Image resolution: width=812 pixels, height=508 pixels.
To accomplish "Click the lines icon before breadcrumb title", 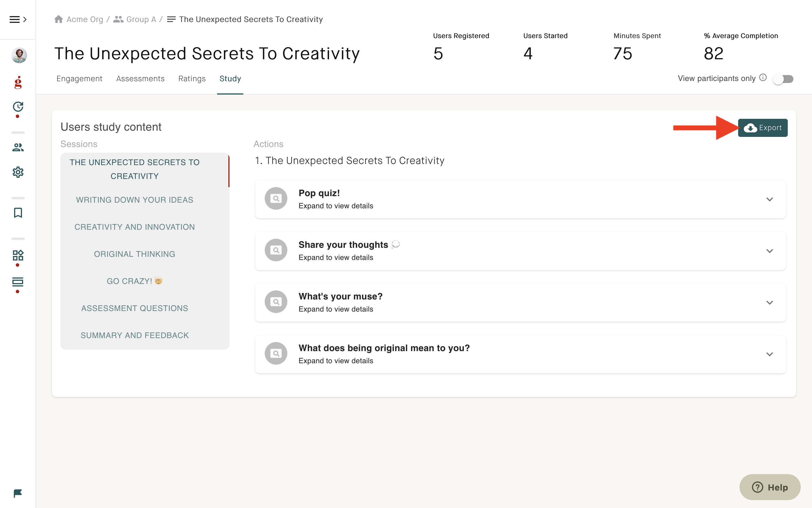I will [x=171, y=19].
